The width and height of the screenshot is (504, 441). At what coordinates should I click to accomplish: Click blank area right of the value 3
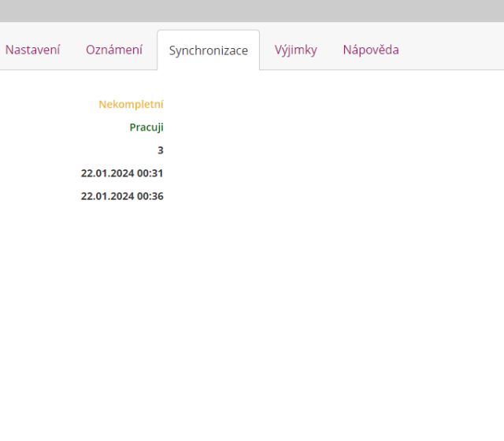315,150
